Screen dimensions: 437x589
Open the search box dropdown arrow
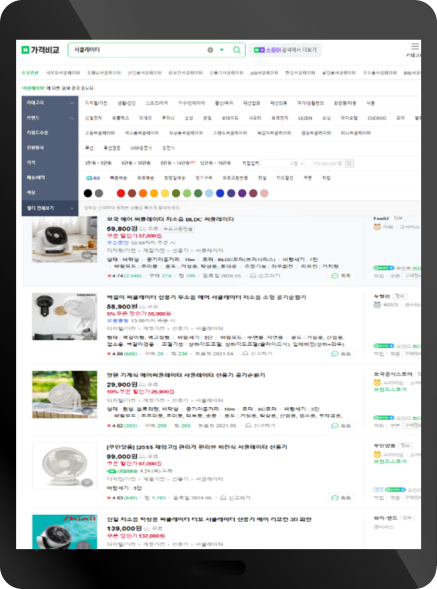click(222, 50)
